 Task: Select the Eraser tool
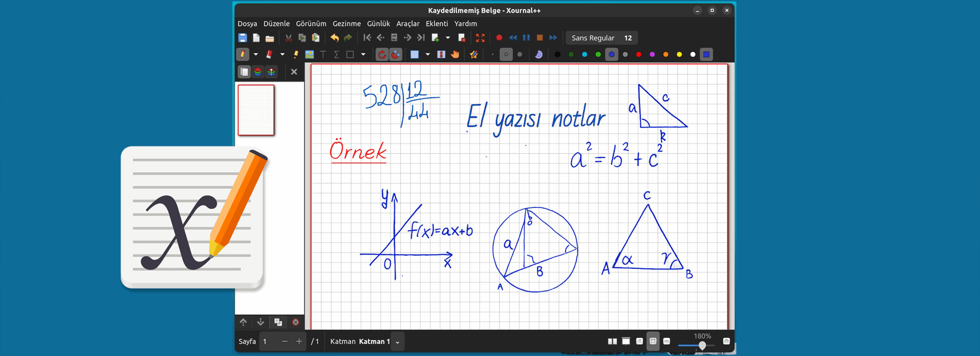coord(269,55)
